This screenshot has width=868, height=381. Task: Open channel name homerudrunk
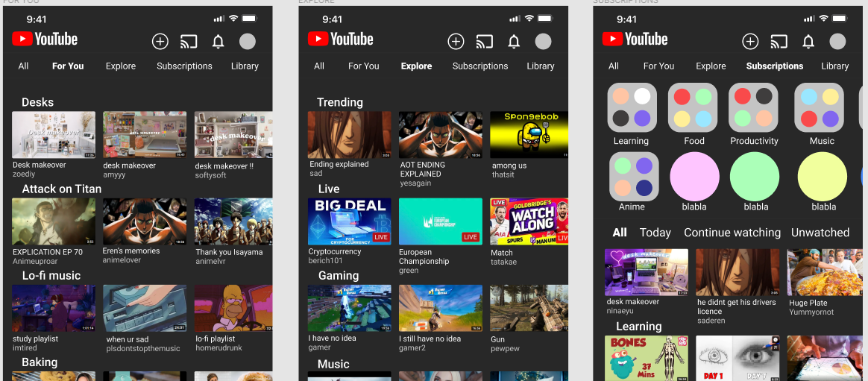tap(218, 348)
